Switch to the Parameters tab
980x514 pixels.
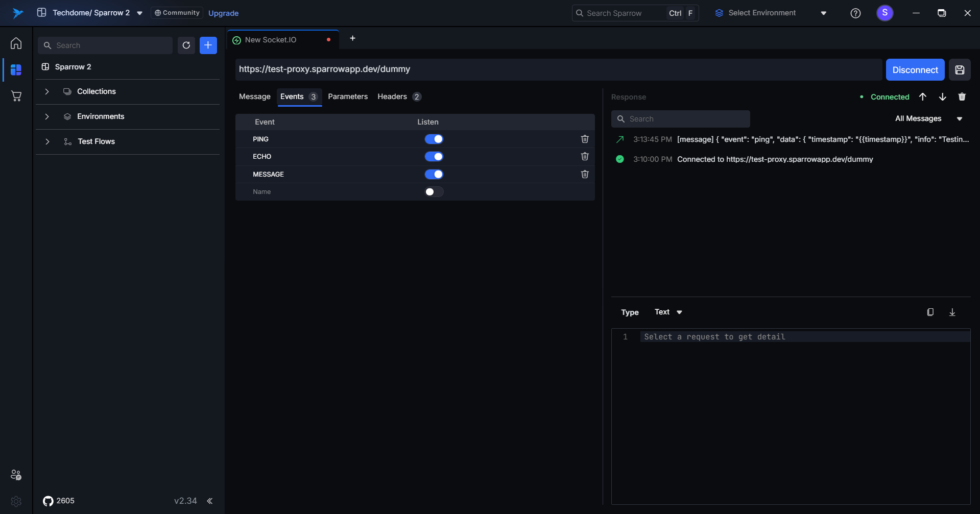pos(347,96)
